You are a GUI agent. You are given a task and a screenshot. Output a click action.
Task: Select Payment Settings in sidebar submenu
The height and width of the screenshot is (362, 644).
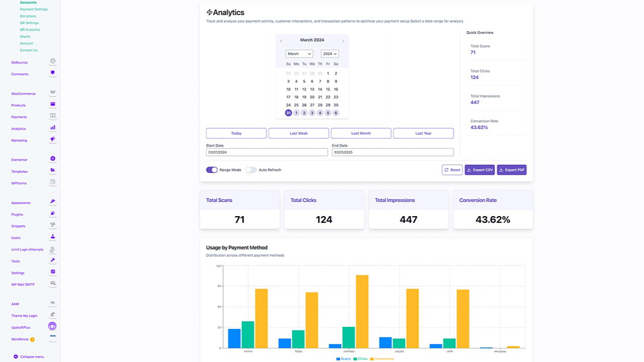pyautogui.click(x=34, y=9)
